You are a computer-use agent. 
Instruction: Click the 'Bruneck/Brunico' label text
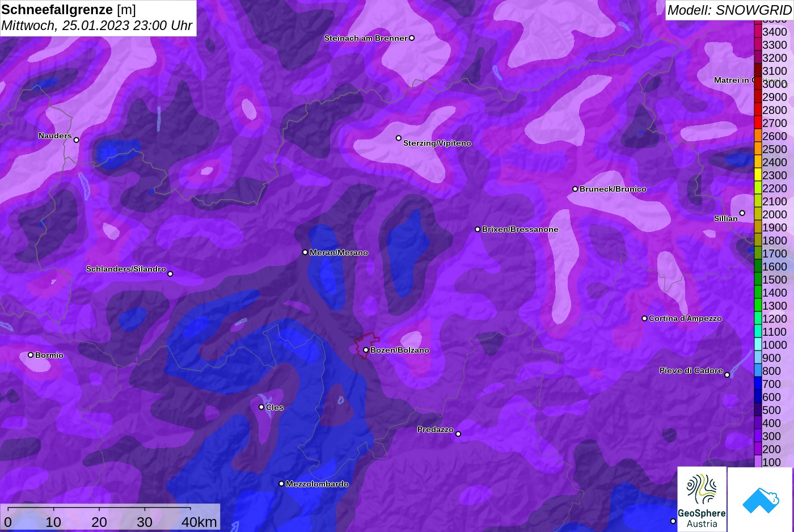click(x=613, y=189)
